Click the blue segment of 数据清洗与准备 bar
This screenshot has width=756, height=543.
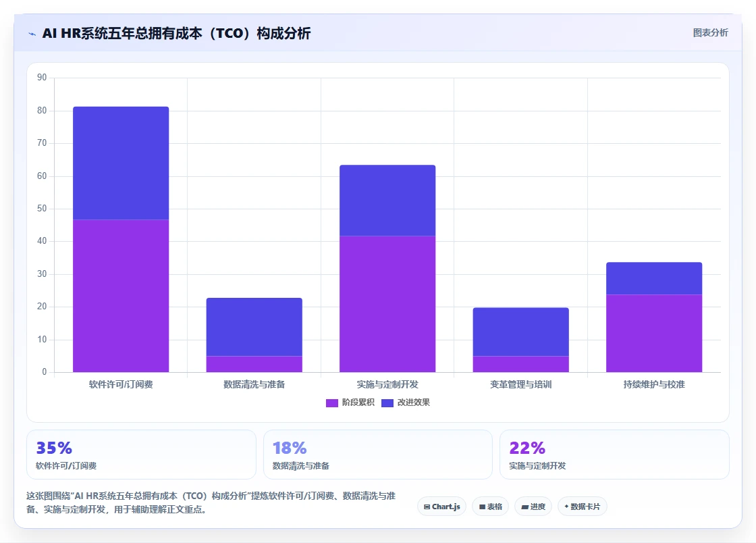click(254, 327)
